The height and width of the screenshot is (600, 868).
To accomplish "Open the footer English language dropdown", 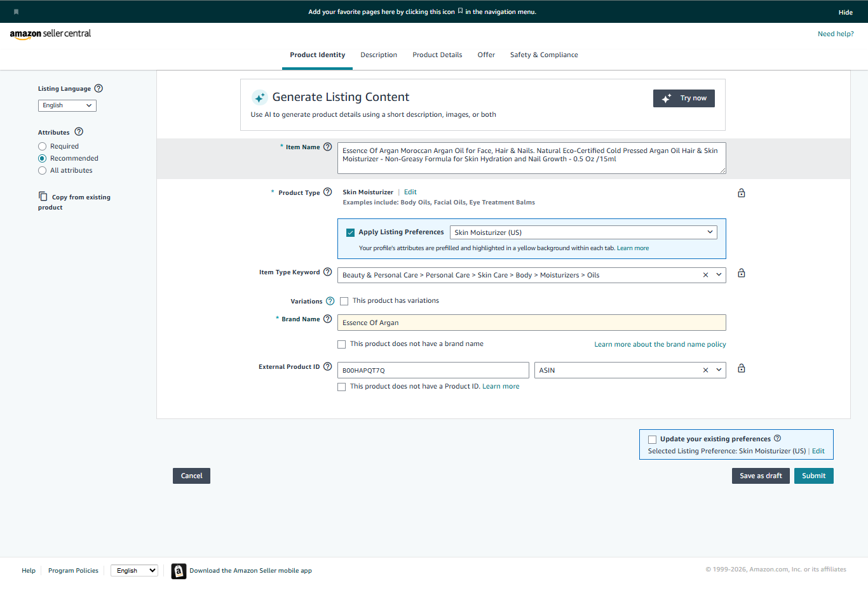I will point(134,571).
